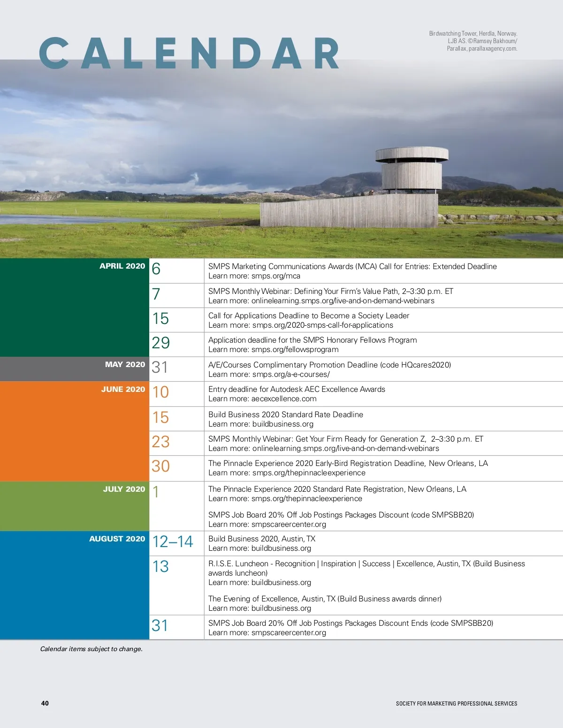Viewport: 563px width, 728px height.
Task: Open the smps.org/mca link
Action: pyautogui.click(x=275, y=276)
